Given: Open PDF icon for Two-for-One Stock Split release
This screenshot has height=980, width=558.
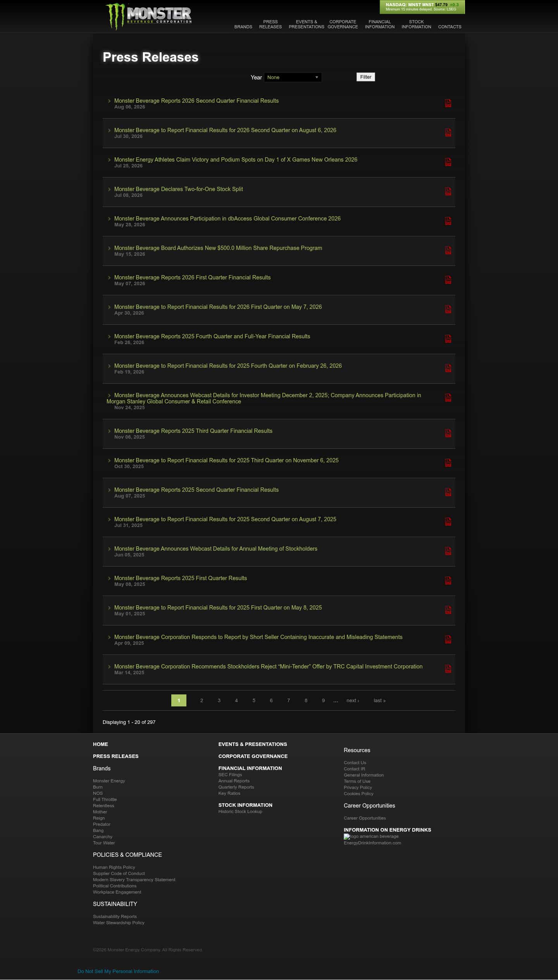Looking at the screenshot, I should pos(448,191).
